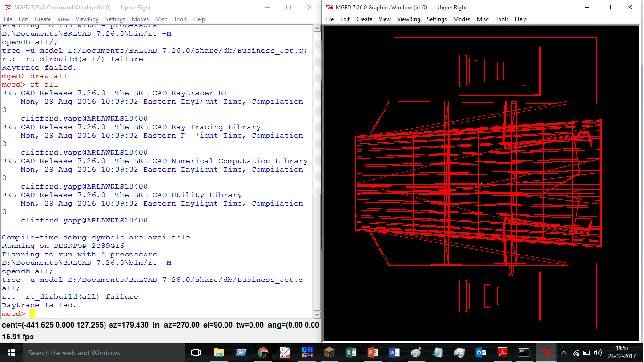
Task: Maximize the MGED Command Window
Action: [289, 7]
